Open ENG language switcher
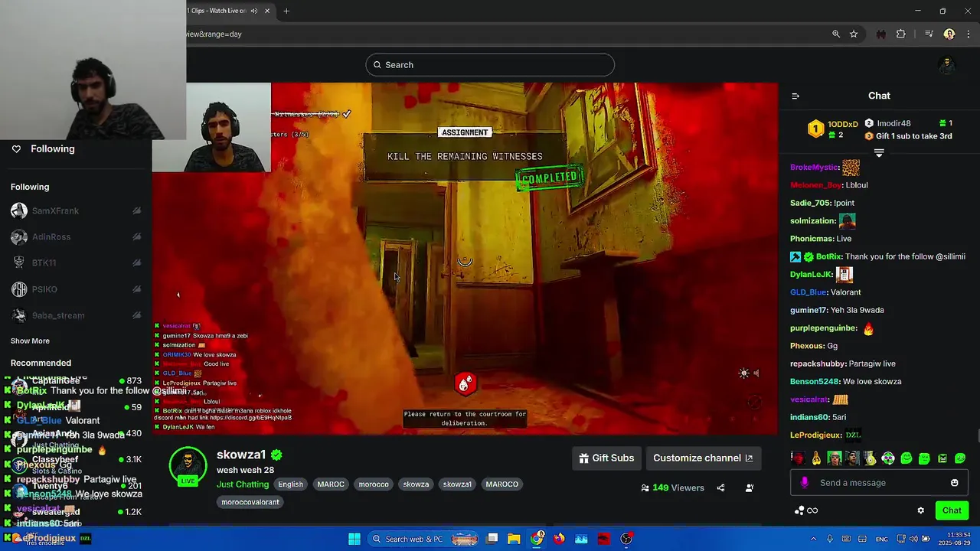The width and height of the screenshot is (980, 551). point(882,540)
